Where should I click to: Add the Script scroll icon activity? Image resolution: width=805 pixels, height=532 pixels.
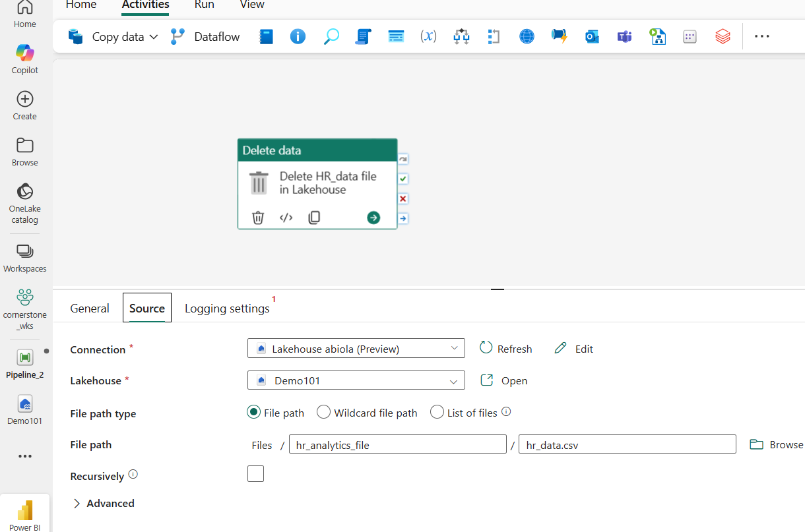pos(364,37)
